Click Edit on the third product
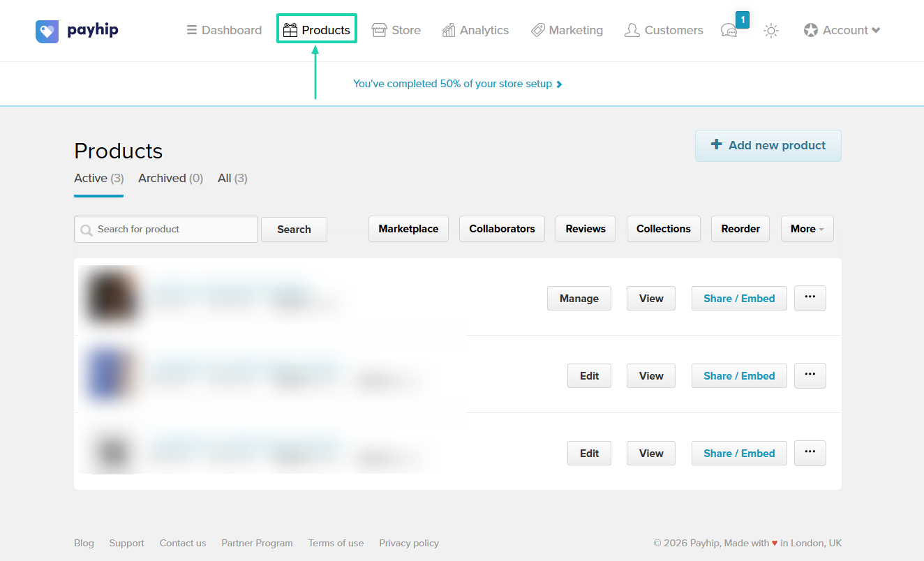Viewport: 924px width, 561px height. point(589,453)
